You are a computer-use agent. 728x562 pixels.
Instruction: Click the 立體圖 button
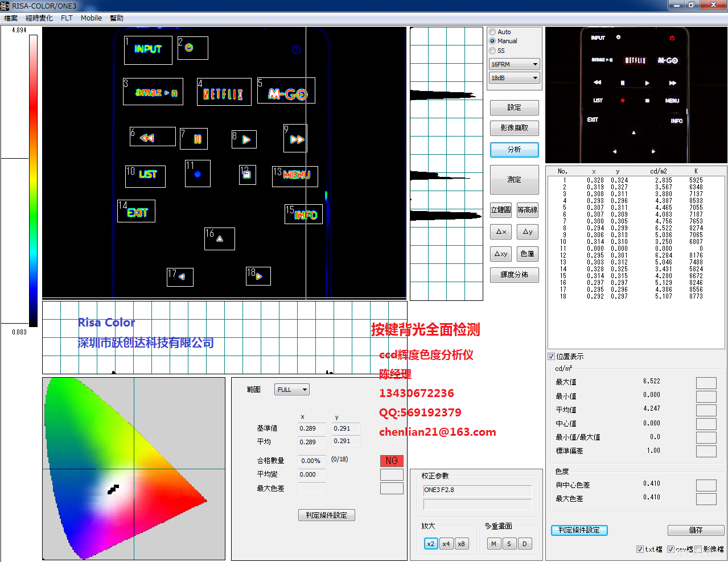point(501,210)
